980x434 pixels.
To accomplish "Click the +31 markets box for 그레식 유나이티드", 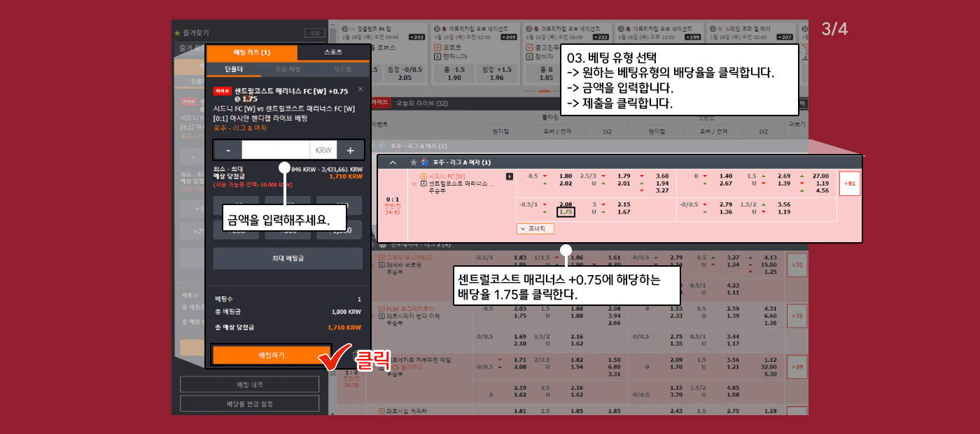I will (796, 265).
